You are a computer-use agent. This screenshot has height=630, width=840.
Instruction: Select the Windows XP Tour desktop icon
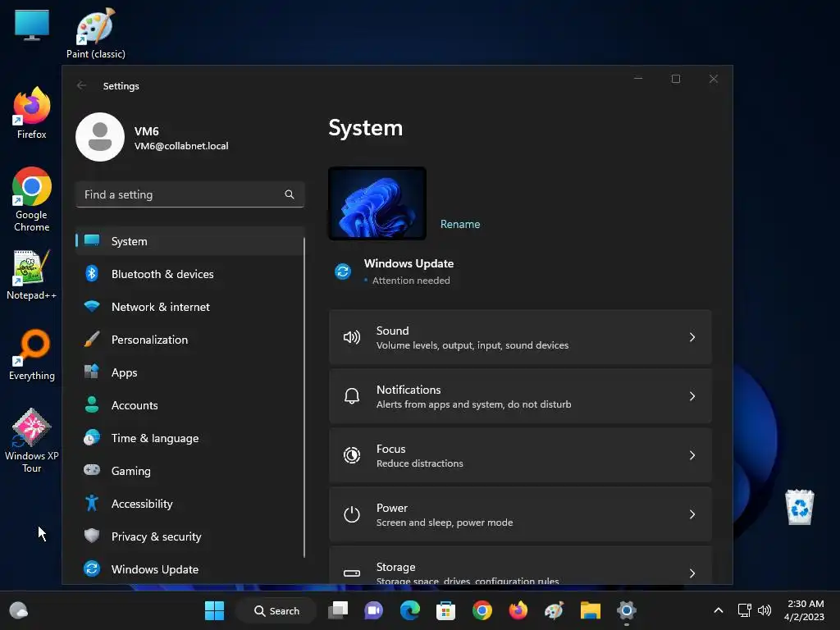(x=32, y=441)
